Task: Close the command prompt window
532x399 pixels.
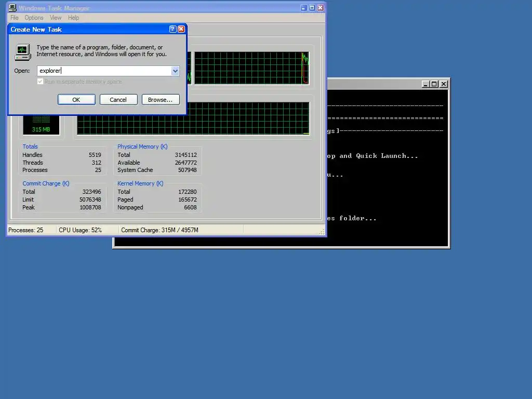Action: [444, 84]
